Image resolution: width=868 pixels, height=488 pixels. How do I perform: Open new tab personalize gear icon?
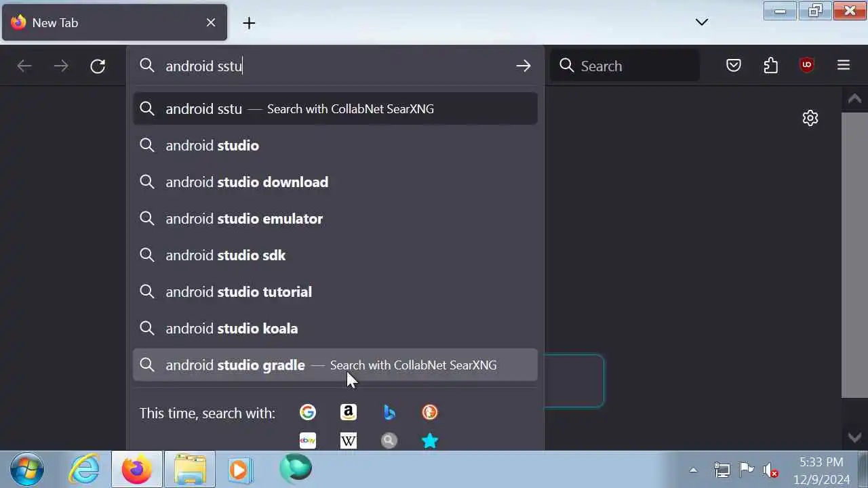click(810, 118)
